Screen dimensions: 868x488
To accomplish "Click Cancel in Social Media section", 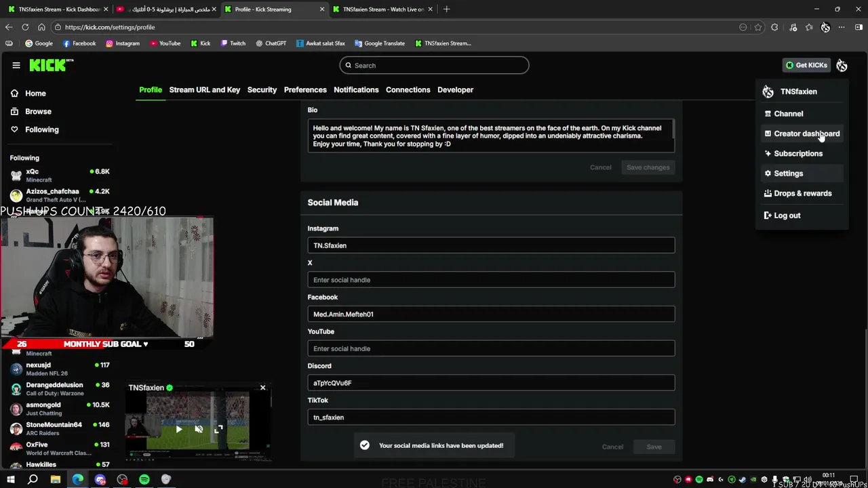I will (x=612, y=447).
